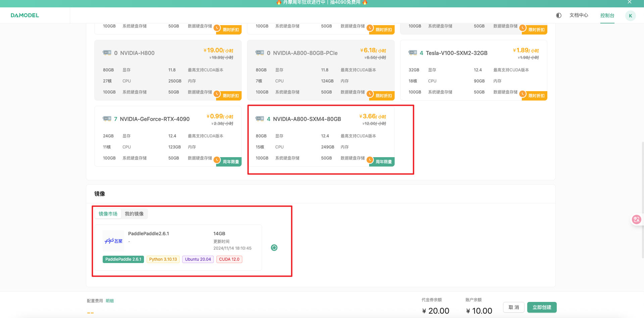Click GPU icon beside NVIDIA-A800-SXM4-80GB
Viewport: 644px width, 318px height.
pos(260,119)
